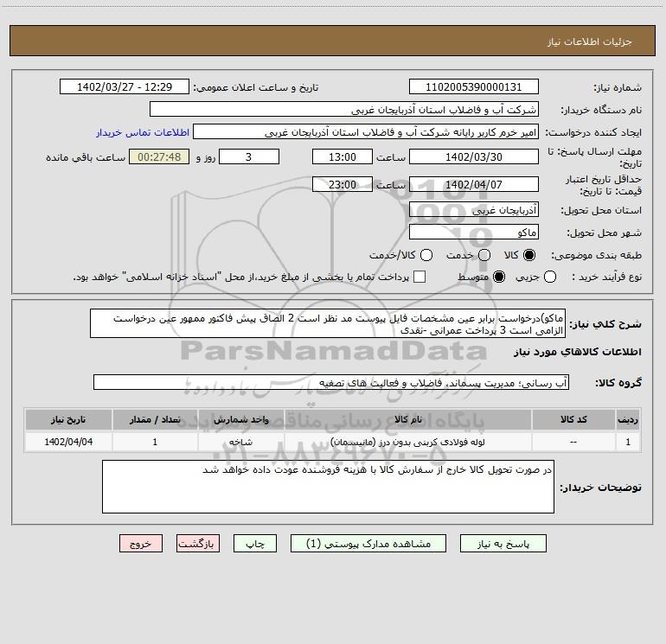Select the 'متوسط' purchase type radio

(x=499, y=277)
